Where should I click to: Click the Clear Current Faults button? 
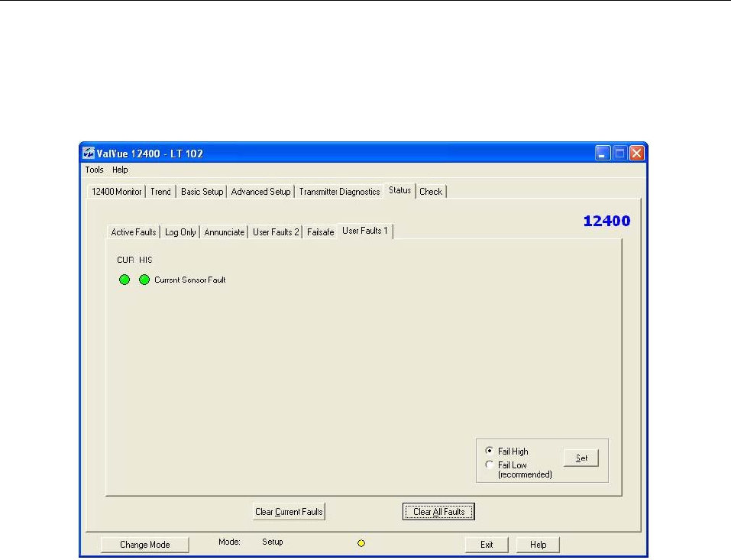(289, 512)
